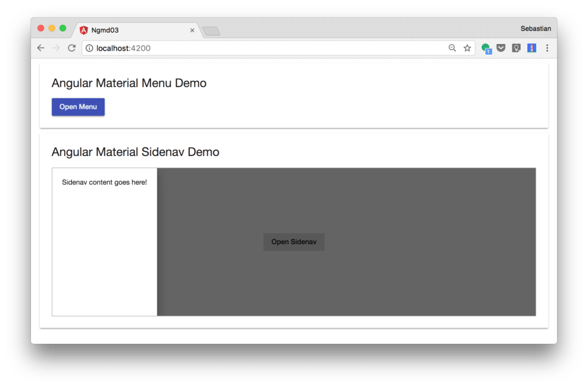Viewport: 588px width, 388px height.
Task: Click the browser back arrow
Action: (x=41, y=48)
